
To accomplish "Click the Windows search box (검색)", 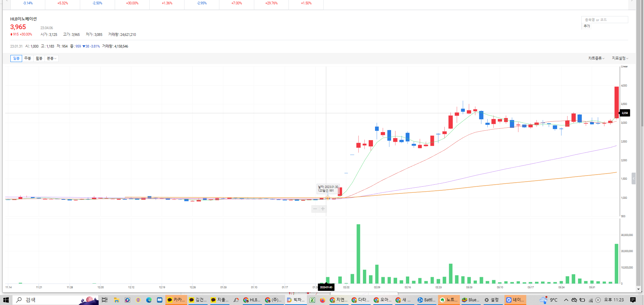I will click(x=55, y=300).
